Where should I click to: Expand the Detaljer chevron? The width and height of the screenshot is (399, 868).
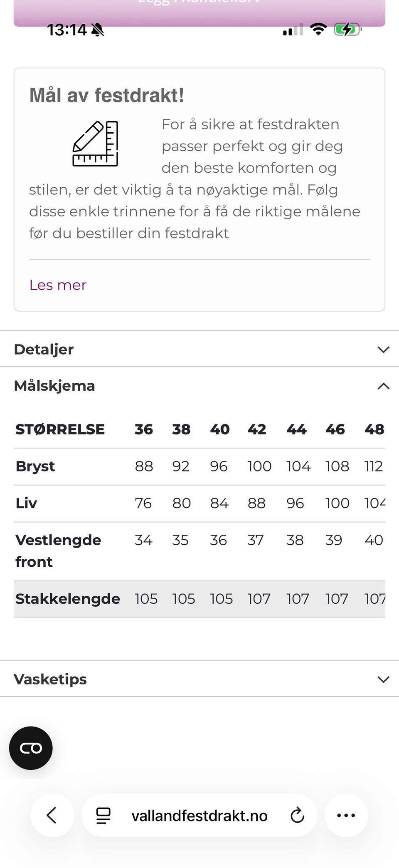(383, 350)
